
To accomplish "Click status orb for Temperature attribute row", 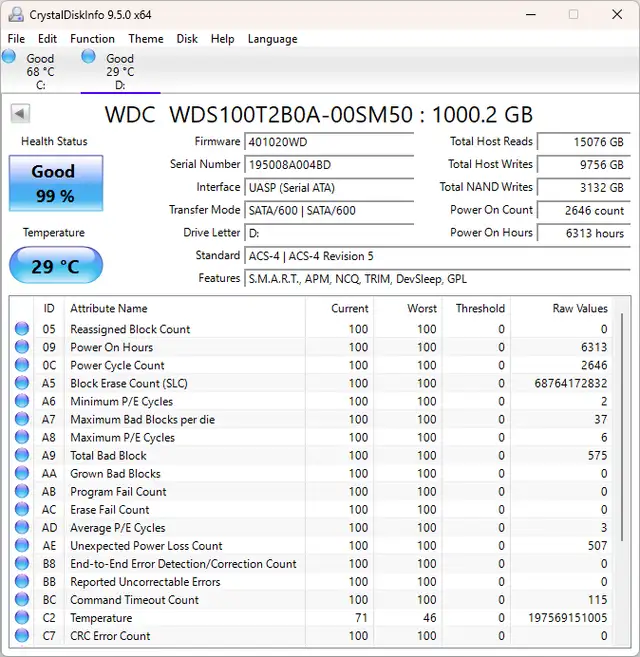I will click(22, 617).
